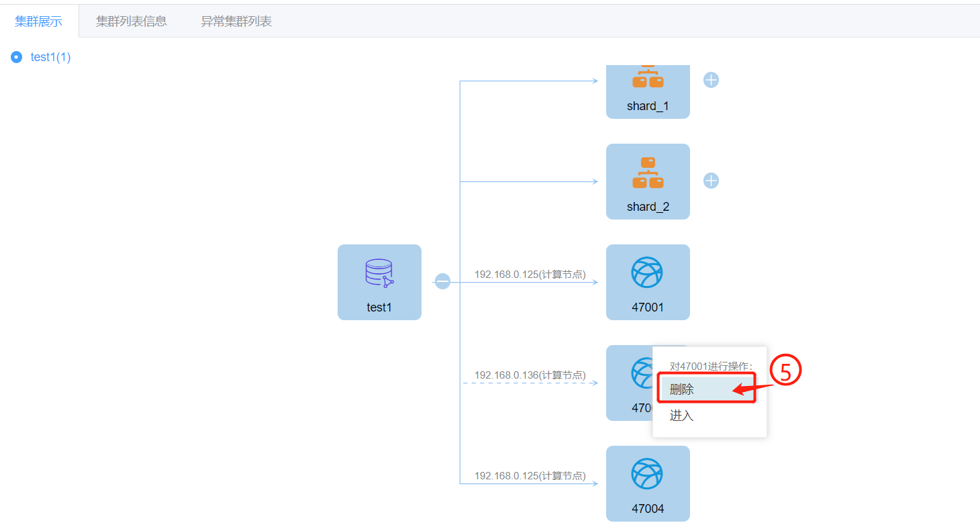Switch to the 集群展示 tab
Image resolution: width=980 pixels, height=529 pixels.
coord(38,21)
